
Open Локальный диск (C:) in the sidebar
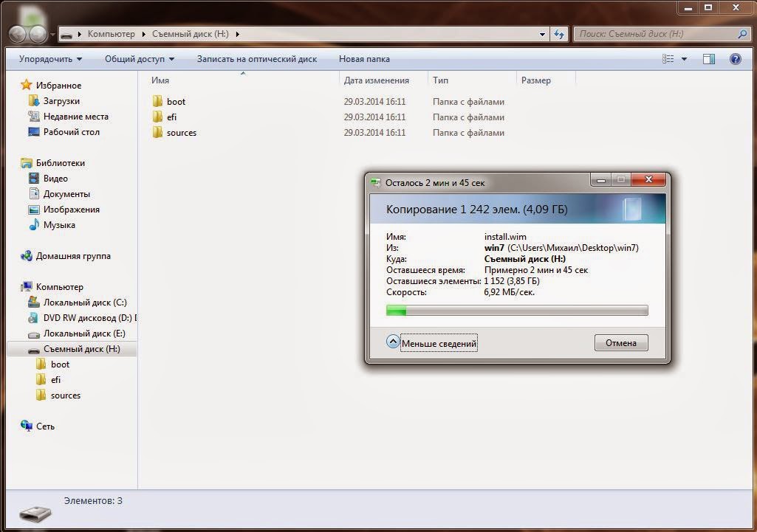tap(78, 303)
